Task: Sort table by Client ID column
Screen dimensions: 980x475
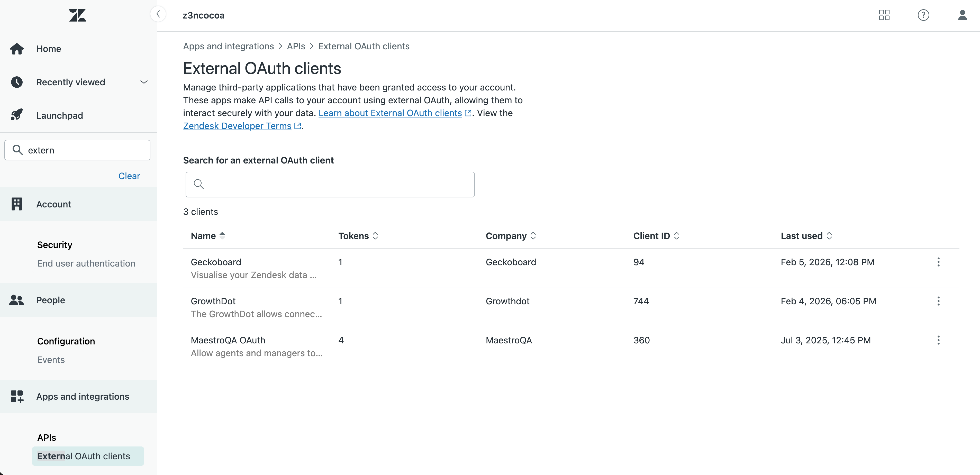Action: 656,236
